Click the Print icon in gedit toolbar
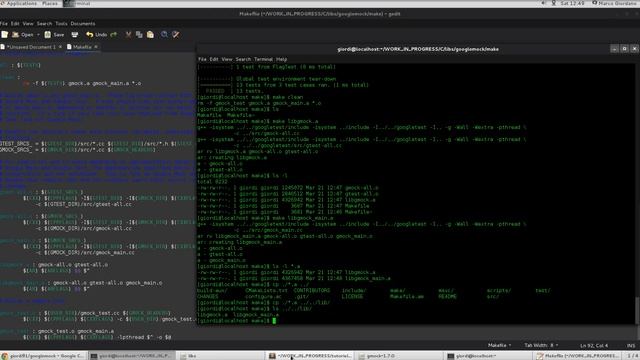The height and width of the screenshot is (360, 640). click(x=75, y=35)
